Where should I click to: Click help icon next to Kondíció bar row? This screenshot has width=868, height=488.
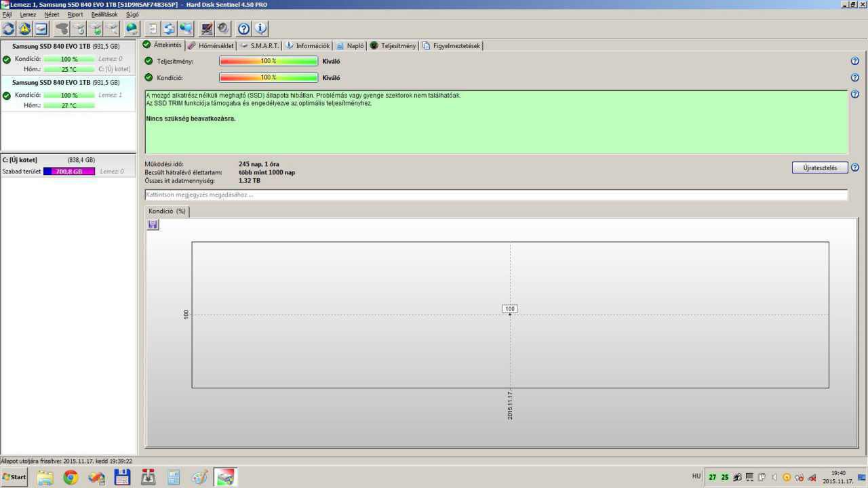(x=855, y=77)
